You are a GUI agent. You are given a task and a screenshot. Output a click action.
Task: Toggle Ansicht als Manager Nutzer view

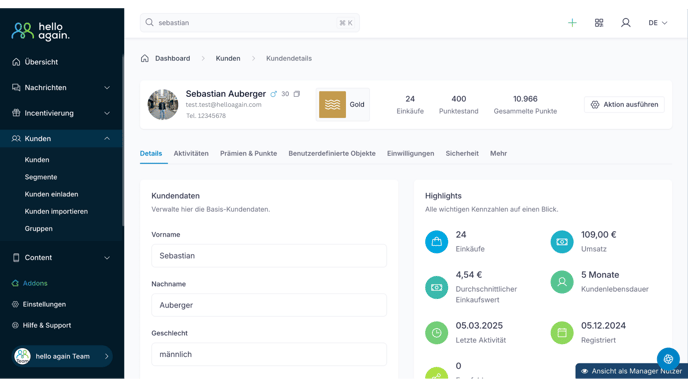632,371
